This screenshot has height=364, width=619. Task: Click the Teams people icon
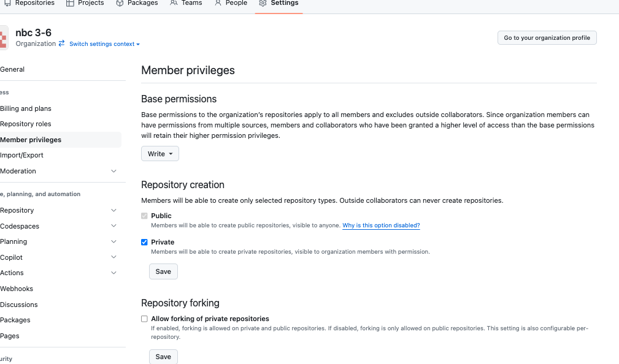174,3
